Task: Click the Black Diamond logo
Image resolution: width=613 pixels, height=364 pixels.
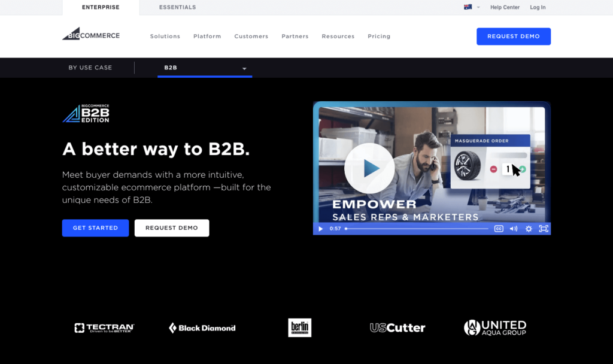Action: 202,328
